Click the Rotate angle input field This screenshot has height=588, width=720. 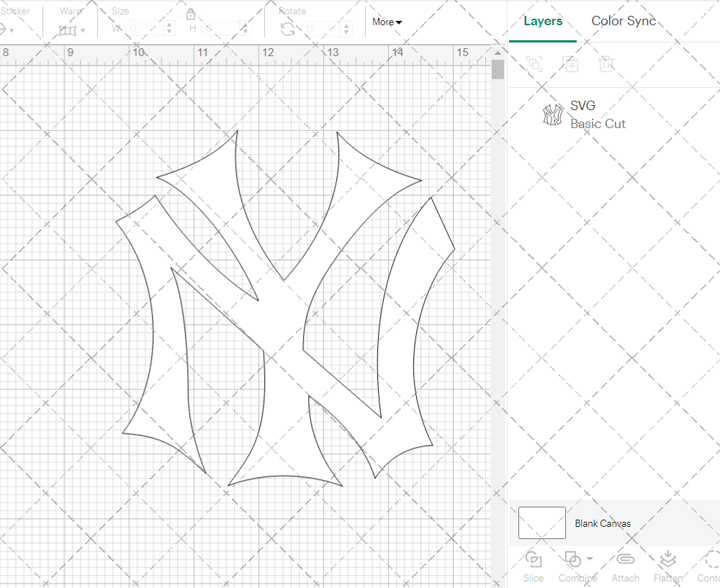[x=322, y=29]
